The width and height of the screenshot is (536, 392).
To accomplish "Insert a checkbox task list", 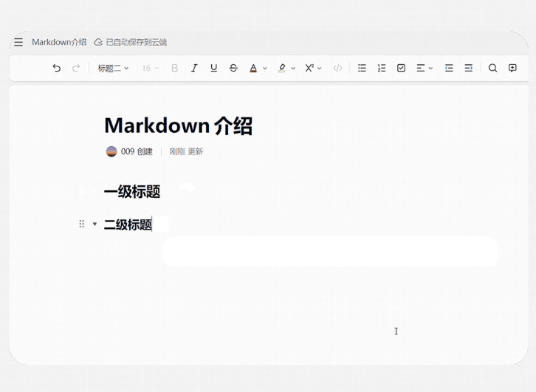I will click(401, 68).
